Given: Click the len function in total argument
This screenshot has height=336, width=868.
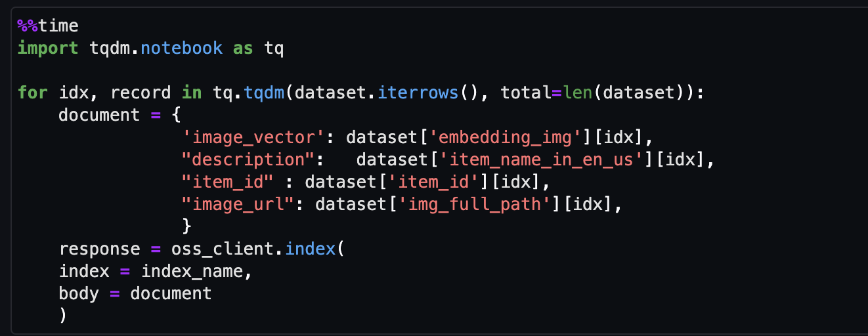Looking at the screenshot, I should tap(577, 93).
